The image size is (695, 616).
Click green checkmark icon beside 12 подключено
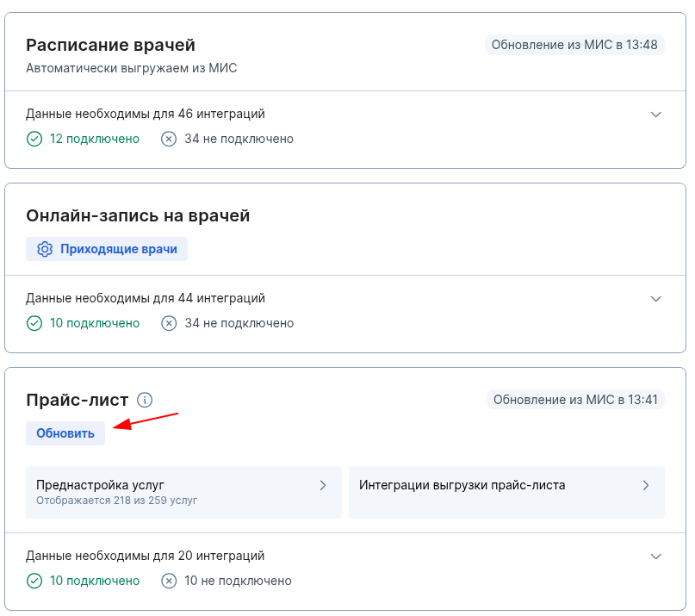point(34,139)
